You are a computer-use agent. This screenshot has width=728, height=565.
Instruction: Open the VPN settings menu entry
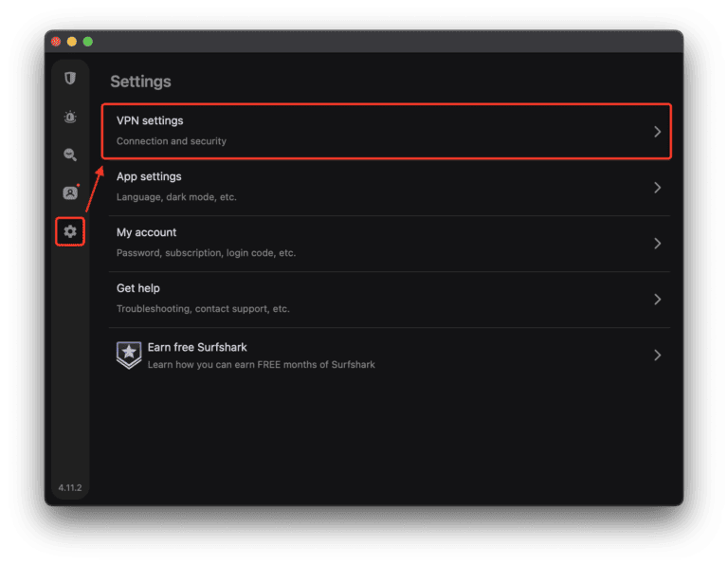[150, 121]
